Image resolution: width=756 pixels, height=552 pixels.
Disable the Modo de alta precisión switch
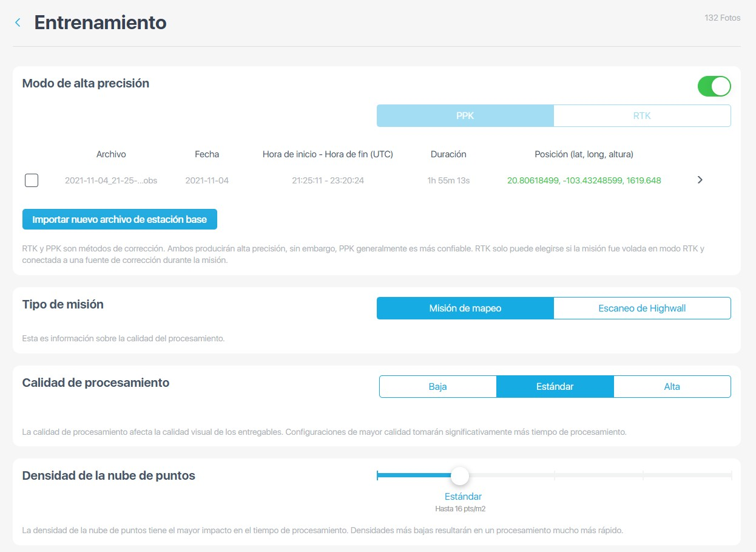coord(714,86)
